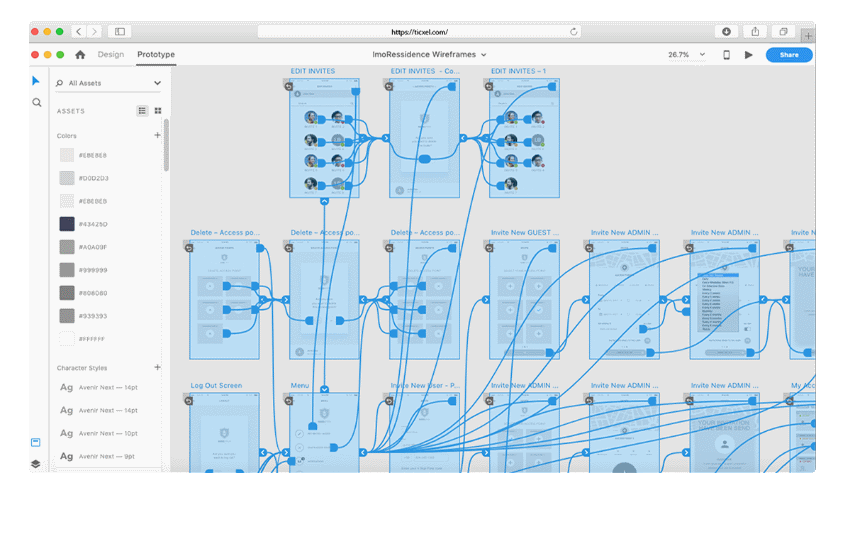Open the Design tab

click(111, 55)
